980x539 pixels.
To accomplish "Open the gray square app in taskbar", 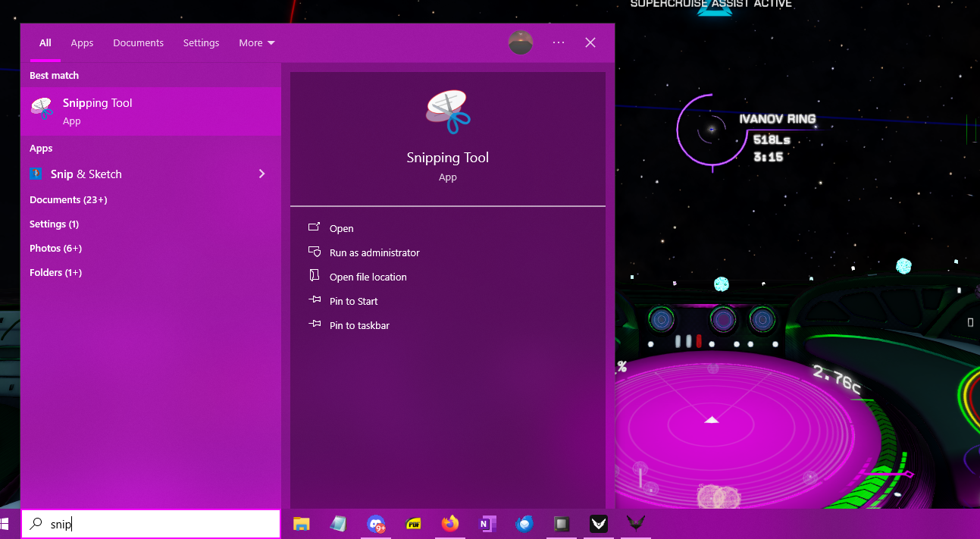I will tap(562, 524).
